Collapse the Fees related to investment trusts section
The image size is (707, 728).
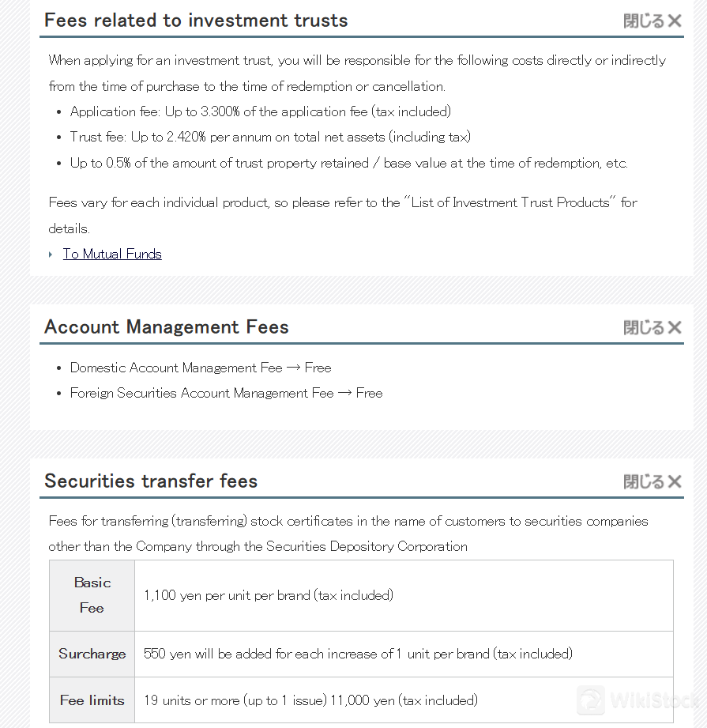tap(652, 21)
